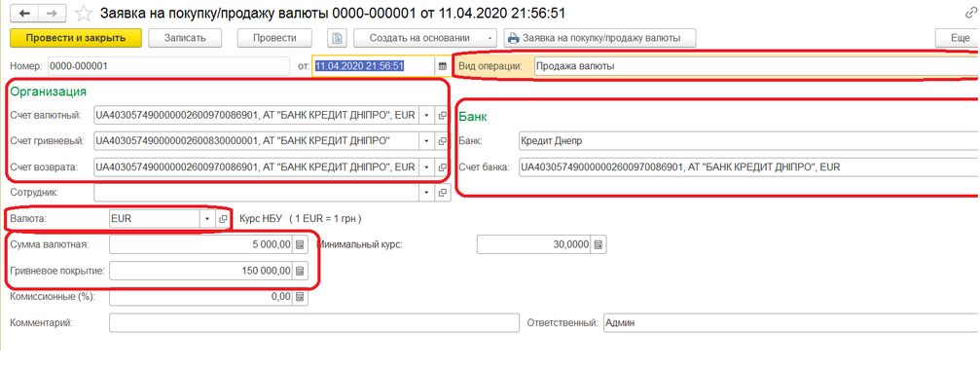This screenshot has height=368, width=980.
Task: Open the Счет валютный account form icon
Action: pos(443,115)
